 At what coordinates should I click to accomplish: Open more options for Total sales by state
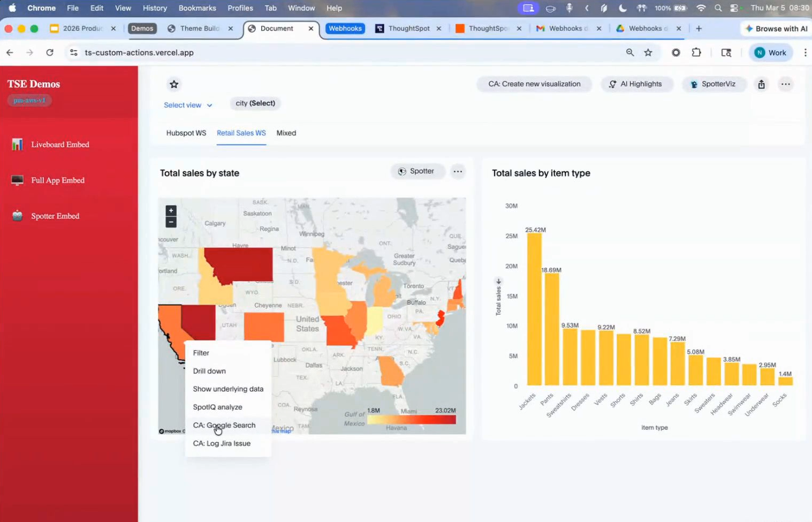point(458,171)
